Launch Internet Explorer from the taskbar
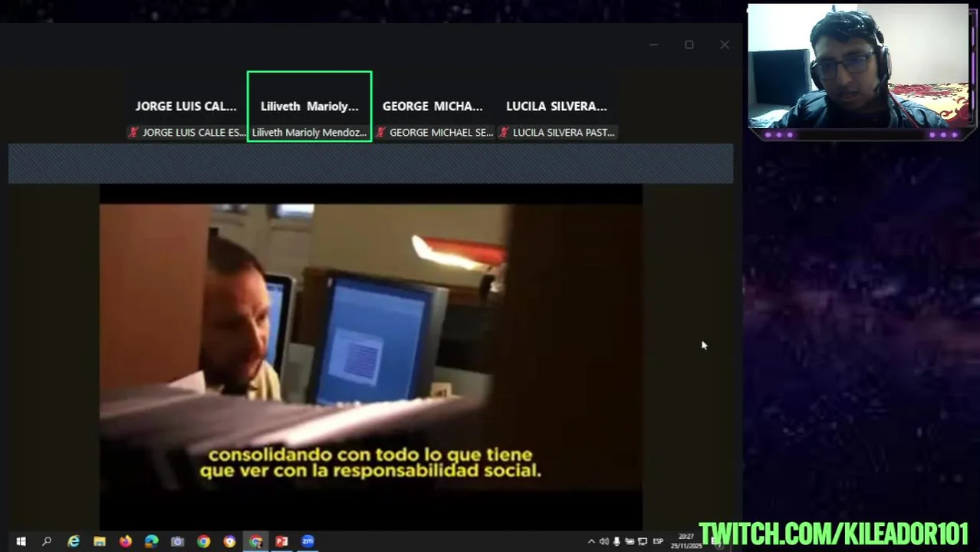The height and width of the screenshot is (552, 980). pyautogui.click(x=74, y=541)
